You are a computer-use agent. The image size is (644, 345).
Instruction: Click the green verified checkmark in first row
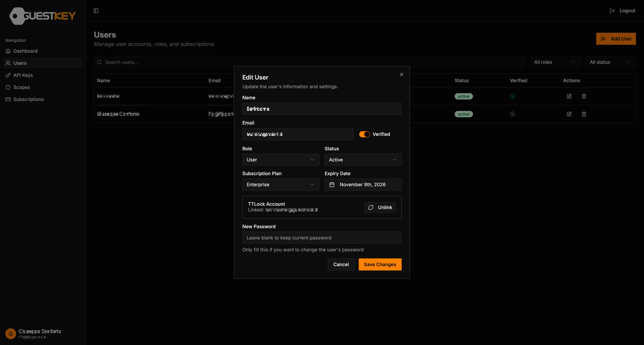click(512, 96)
